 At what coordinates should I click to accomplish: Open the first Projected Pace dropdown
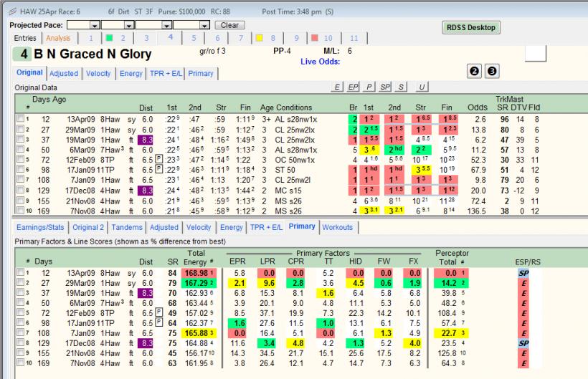(95, 26)
